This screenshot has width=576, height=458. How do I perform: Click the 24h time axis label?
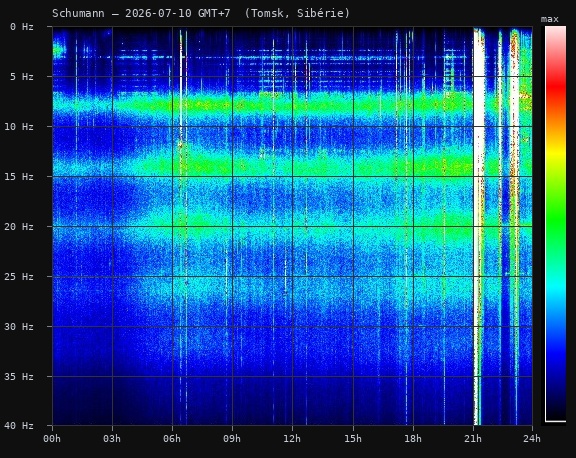click(532, 439)
